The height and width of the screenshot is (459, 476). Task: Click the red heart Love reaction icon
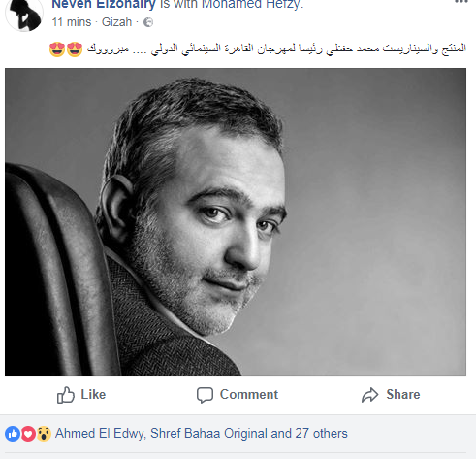tap(28, 434)
